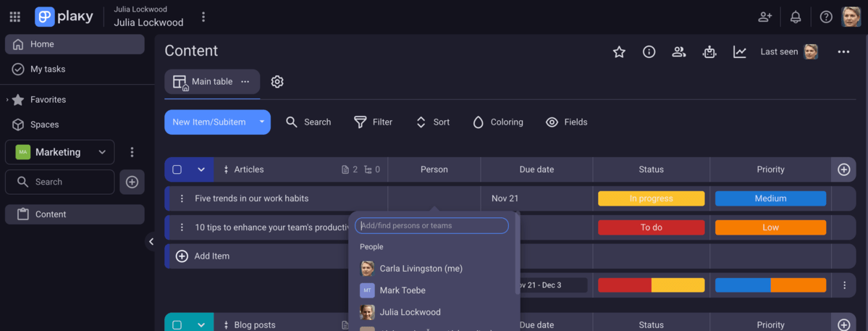This screenshot has width=868, height=331.
Task: Open the notifications bell
Action: click(796, 17)
